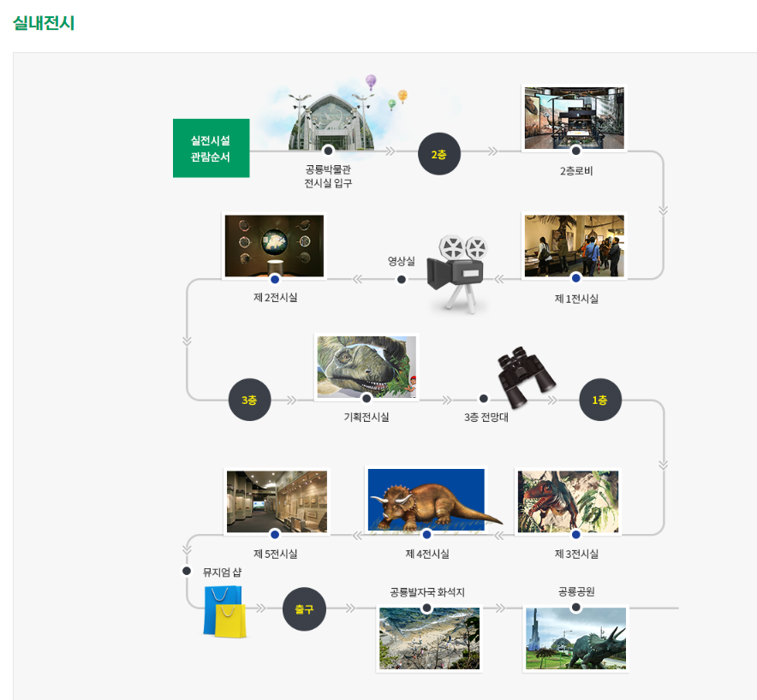Click the green 실전시설 관람순서 box

[211, 148]
